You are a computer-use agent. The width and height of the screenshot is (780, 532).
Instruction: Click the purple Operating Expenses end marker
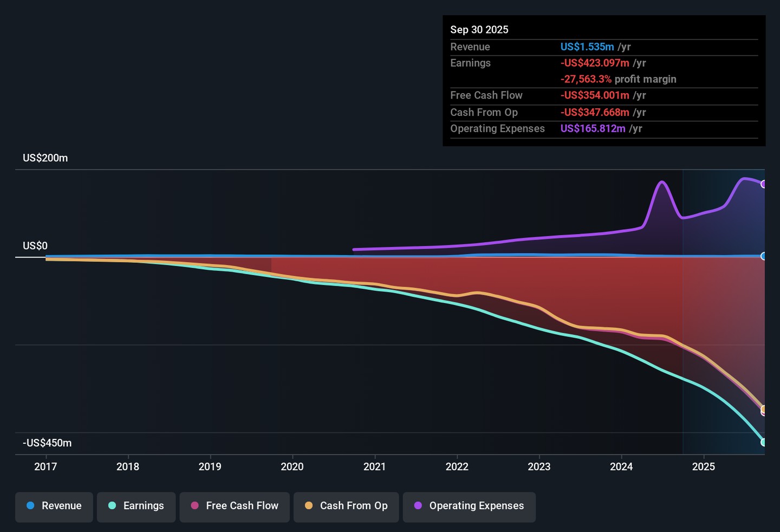(x=764, y=184)
